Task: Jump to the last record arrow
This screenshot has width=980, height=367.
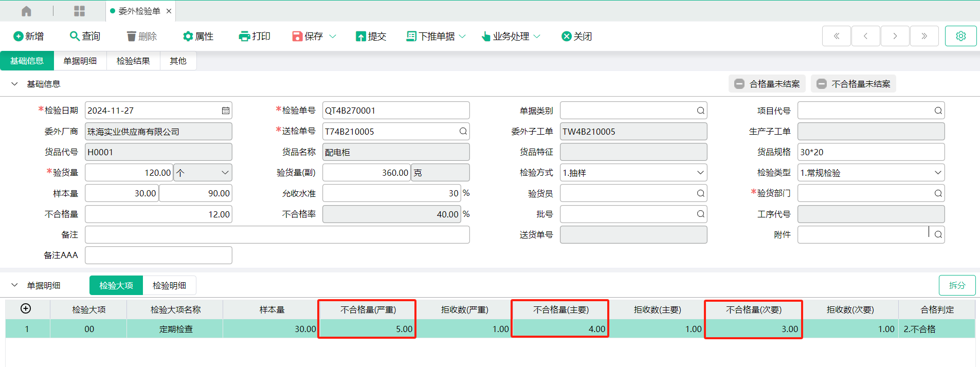Action: pyautogui.click(x=924, y=36)
